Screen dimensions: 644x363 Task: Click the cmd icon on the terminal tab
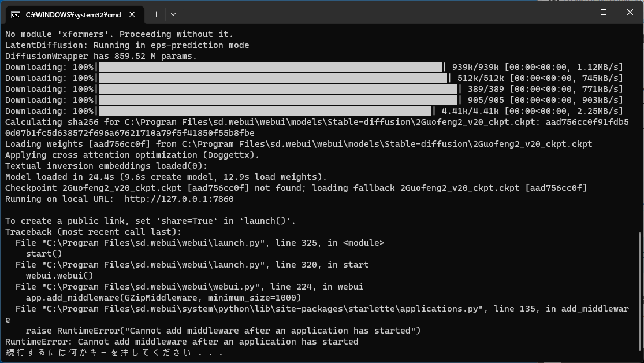tap(15, 14)
